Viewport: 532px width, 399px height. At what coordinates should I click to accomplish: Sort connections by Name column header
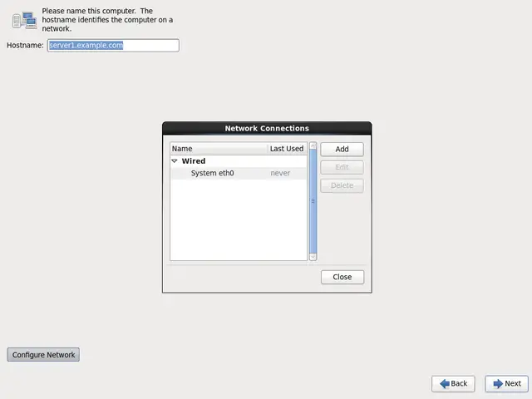click(x=219, y=149)
